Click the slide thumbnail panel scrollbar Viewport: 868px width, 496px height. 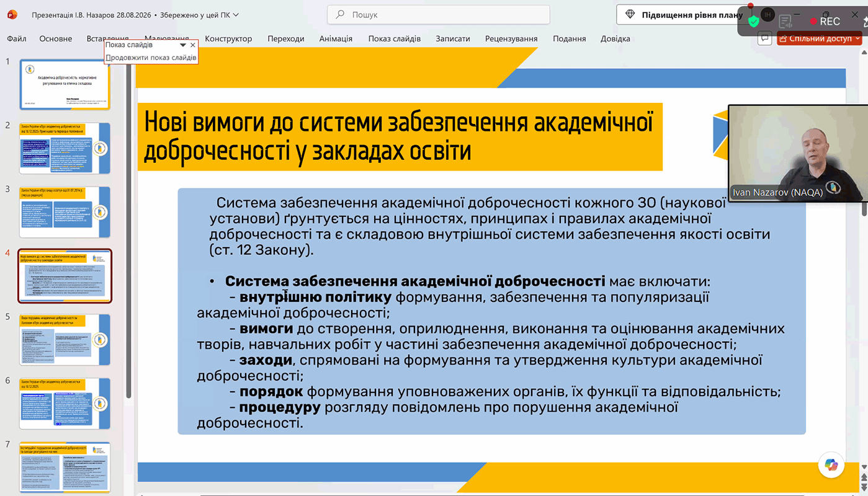coord(129,229)
